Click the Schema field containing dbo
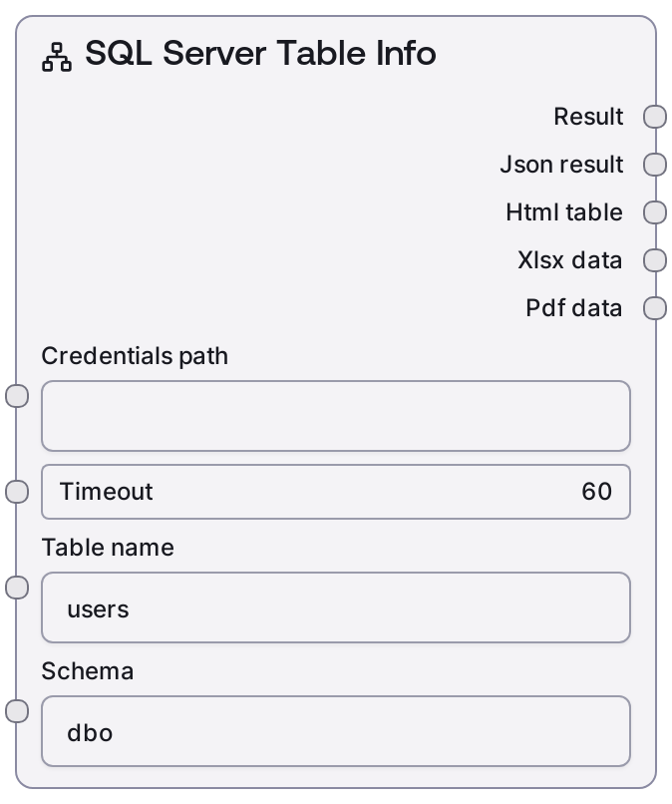This screenshot has height=804, width=672. [335, 731]
